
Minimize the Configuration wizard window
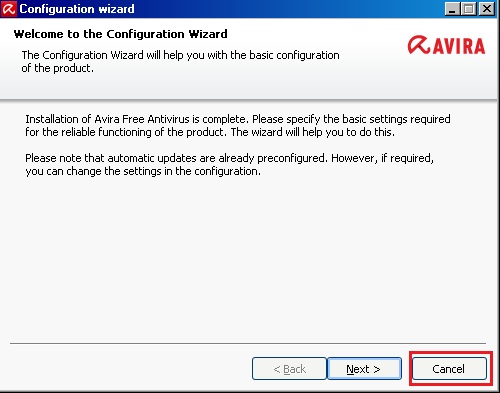pos(453,9)
